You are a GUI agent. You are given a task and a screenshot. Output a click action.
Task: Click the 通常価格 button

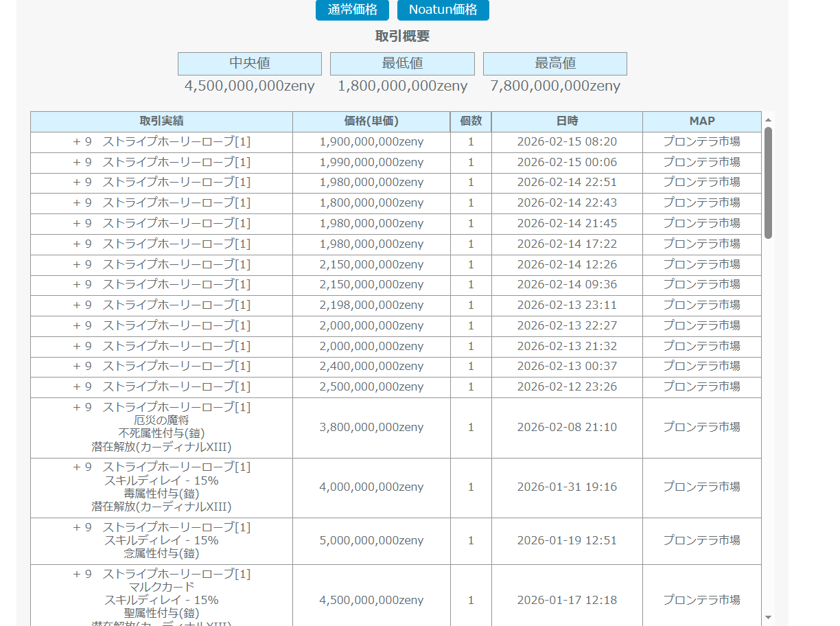click(x=352, y=10)
